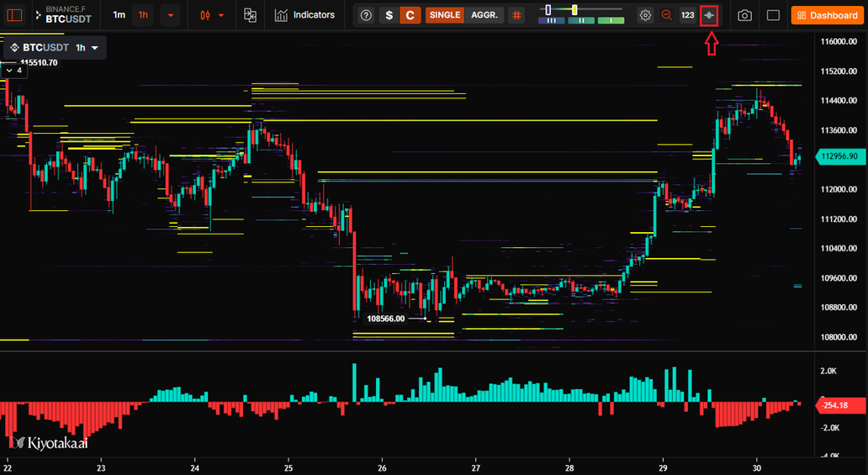Image resolution: width=868 pixels, height=475 pixels.
Task: Open the candlestick chart type dropdown
Action: 212,15
